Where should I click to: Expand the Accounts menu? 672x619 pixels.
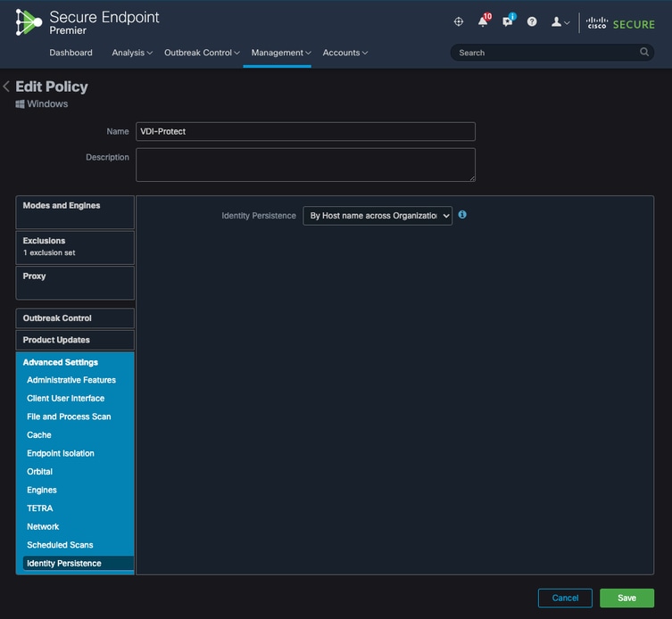(x=345, y=53)
